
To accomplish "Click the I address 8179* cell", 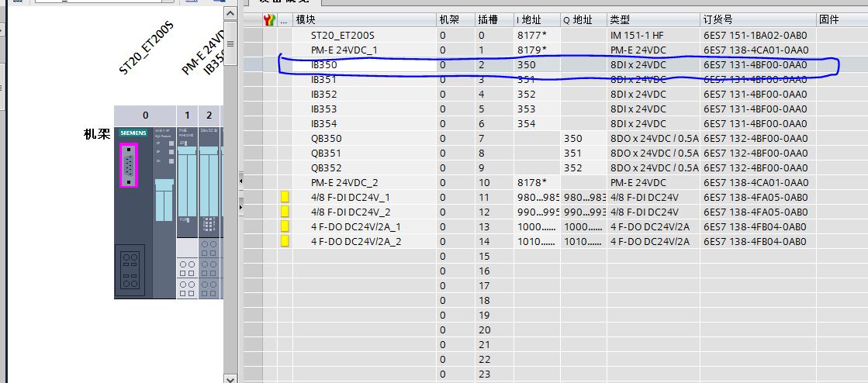I will click(x=537, y=50).
